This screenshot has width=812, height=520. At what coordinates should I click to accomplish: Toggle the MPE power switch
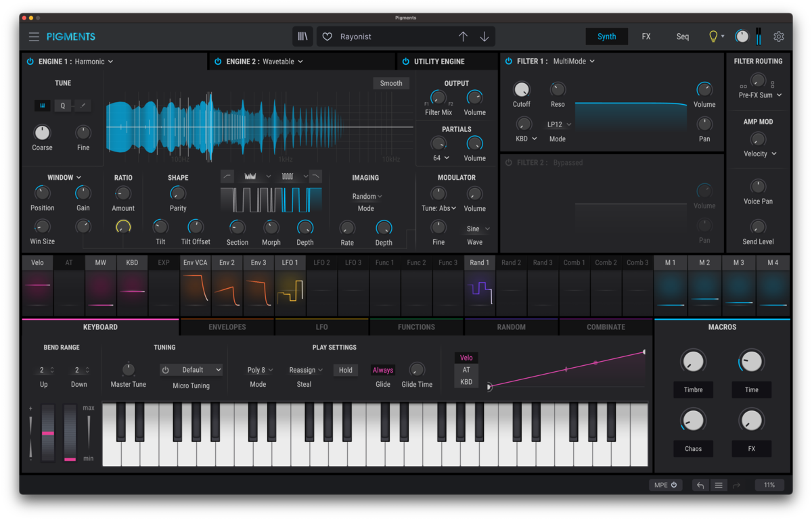click(666, 485)
